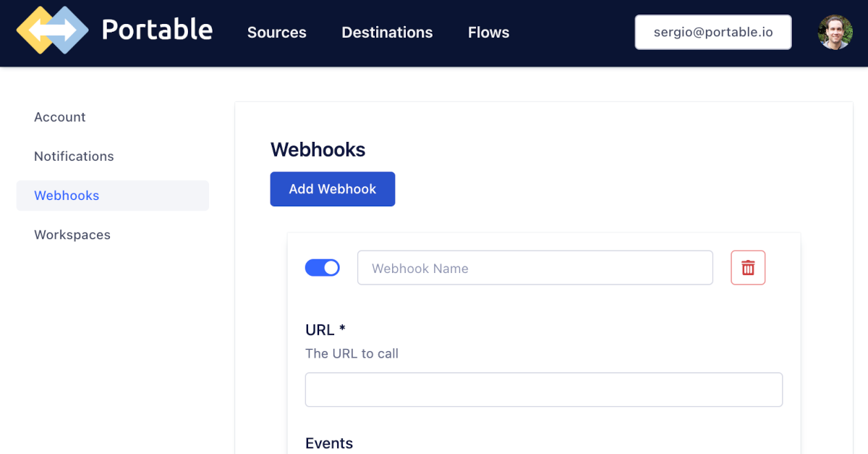Viewport: 868px width, 454px height.
Task: Open the Sources menu
Action: click(276, 33)
